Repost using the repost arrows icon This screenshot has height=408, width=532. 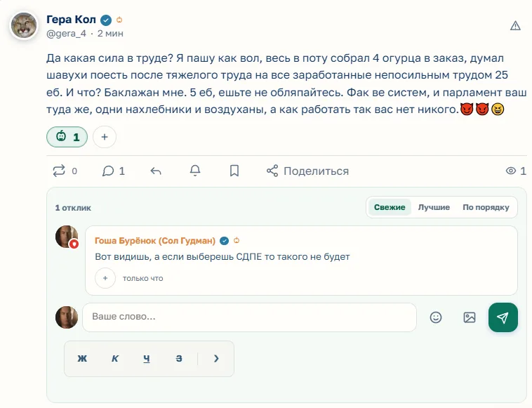(59, 171)
